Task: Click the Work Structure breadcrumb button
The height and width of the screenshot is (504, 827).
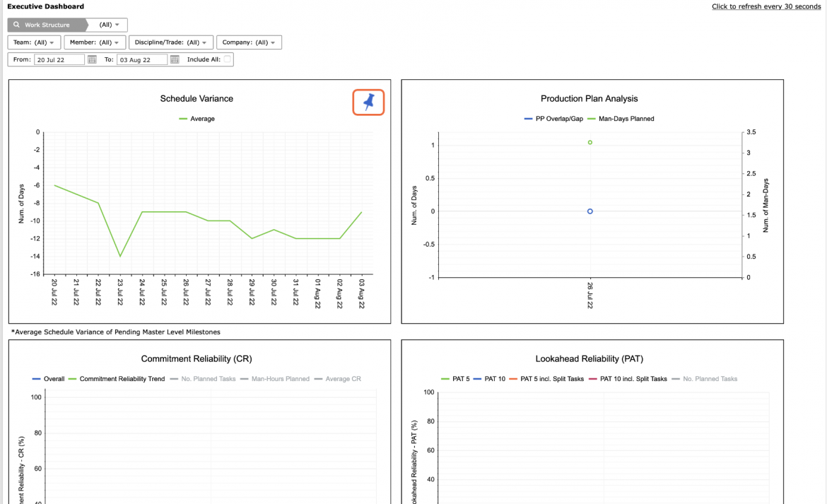Action: pos(47,25)
